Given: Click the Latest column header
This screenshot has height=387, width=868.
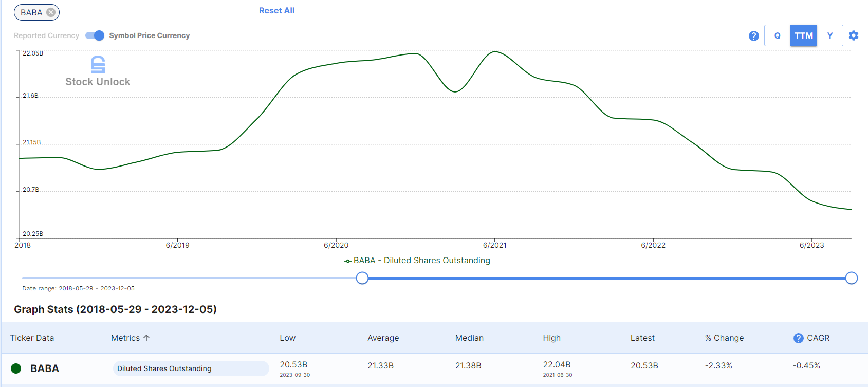Looking at the screenshot, I should [x=642, y=338].
